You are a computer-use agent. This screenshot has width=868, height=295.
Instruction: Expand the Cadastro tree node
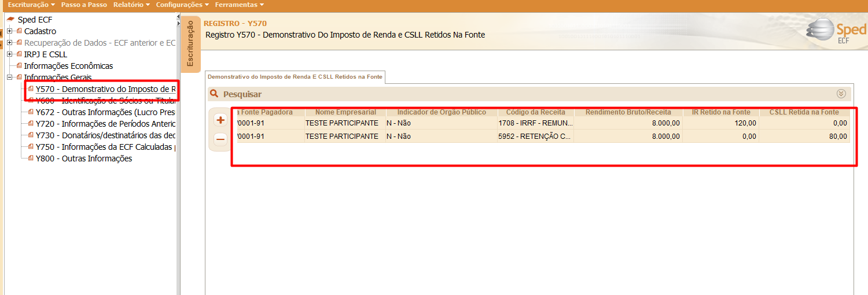[x=10, y=31]
